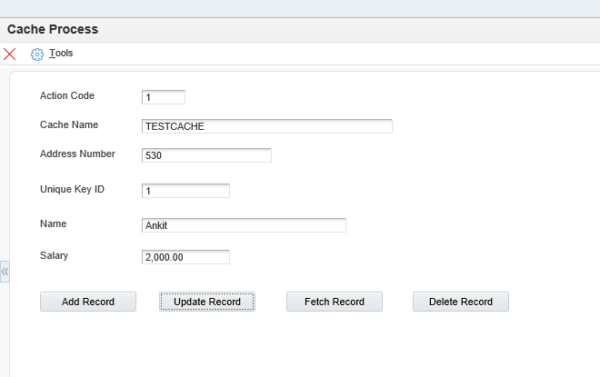600x377 pixels.
Task: Click the Salary field 2,000.00
Action: tap(186, 257)
